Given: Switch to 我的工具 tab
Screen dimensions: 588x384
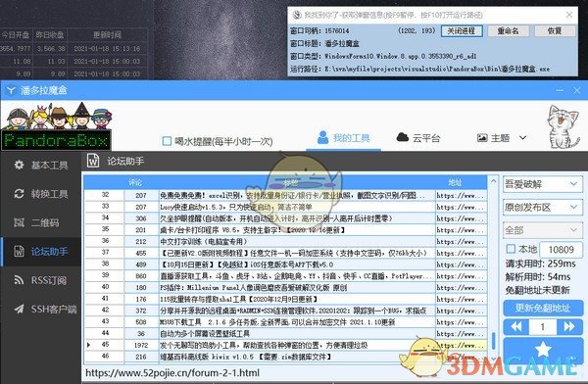Looking at the screenshot, I should coord(343,138).
